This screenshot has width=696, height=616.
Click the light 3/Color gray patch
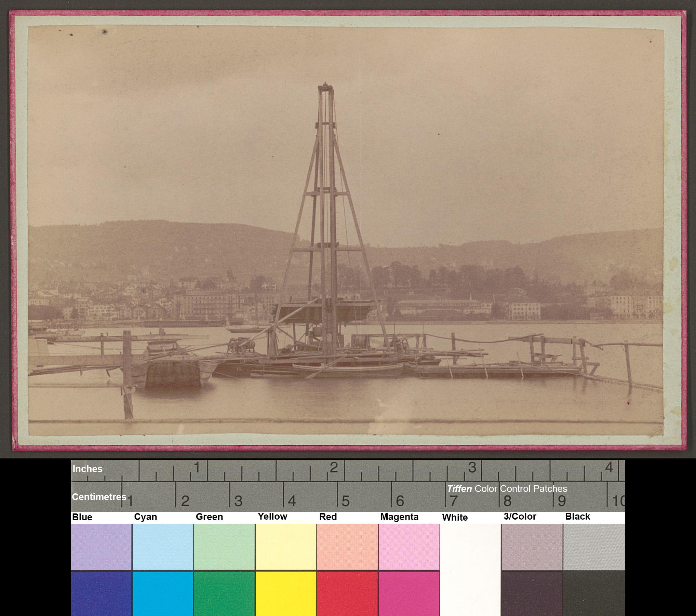tap(532, 547)
